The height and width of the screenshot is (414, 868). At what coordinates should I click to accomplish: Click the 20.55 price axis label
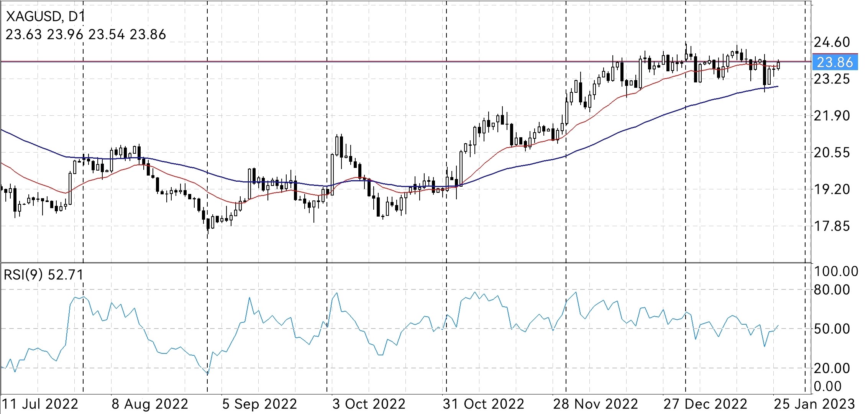click(x=832, y=153)
